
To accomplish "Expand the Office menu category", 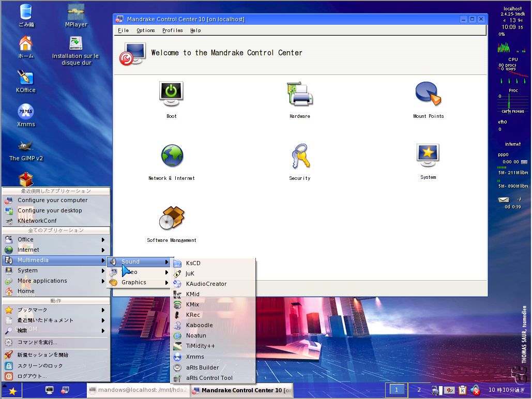I will (56, 239).
